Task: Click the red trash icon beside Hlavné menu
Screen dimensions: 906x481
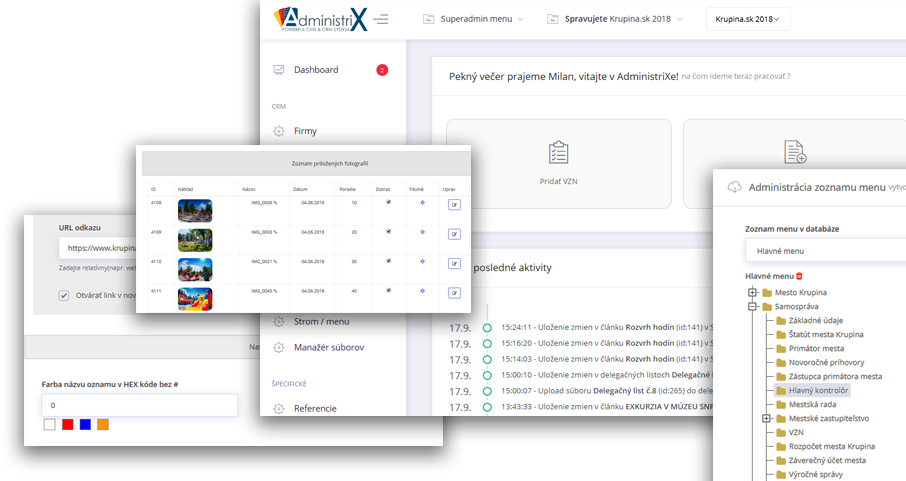Action: pyautogui.click(x=799, y=275)
